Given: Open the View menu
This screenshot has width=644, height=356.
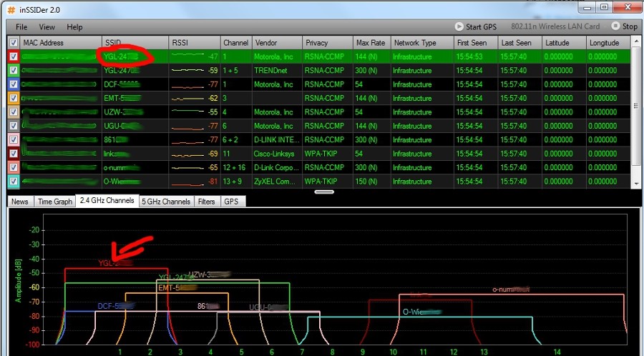Looking at the screenshot, I should pyautogui.click(x=47, y=27).
